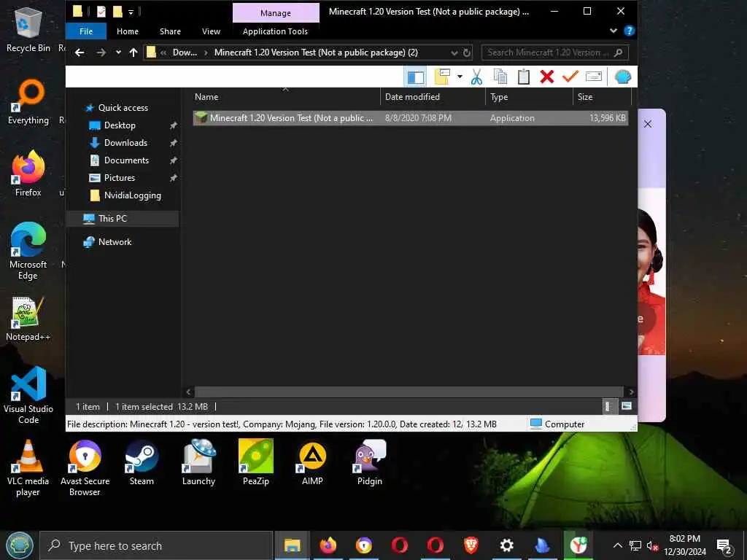The image size is (747, 560).
Task: Open the dropdown arrow beside folder options icon
Action: coord(460,77)
